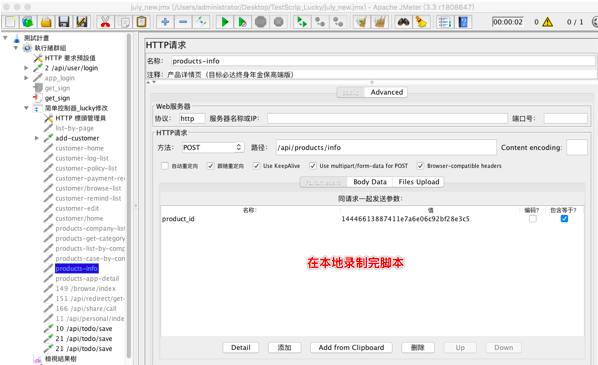Stop the running test icon

point(261,22)
